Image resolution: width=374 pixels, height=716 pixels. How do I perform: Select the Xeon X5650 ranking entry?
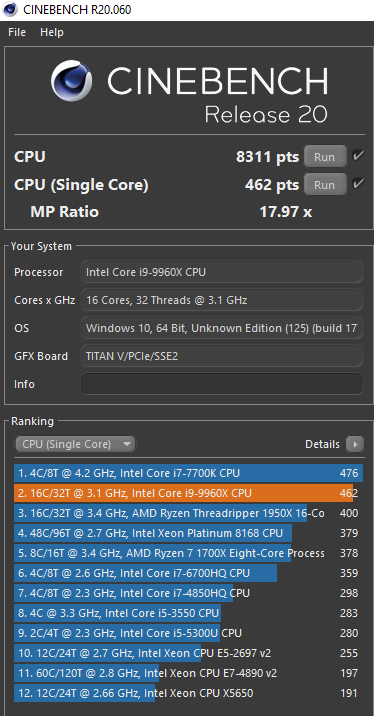(188, 693)
